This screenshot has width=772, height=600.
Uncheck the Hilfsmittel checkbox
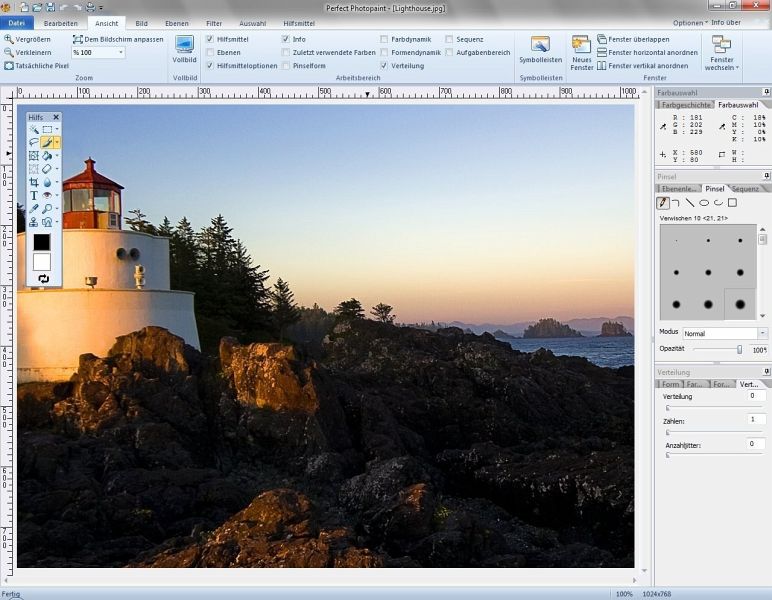coord(209,39)
